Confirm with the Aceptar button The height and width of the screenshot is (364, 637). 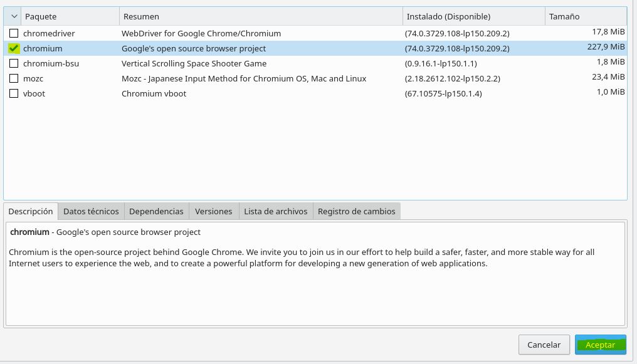(601, 345)
